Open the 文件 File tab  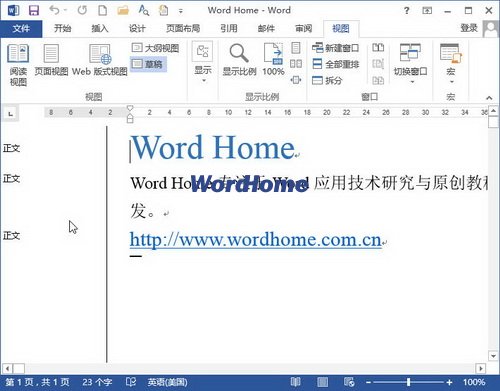[x=21, y=29]
